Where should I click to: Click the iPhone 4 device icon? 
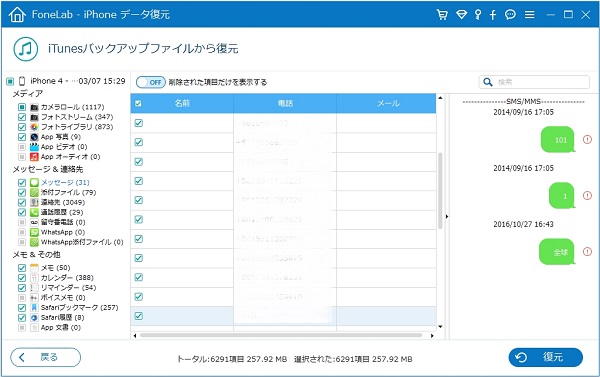tap(22, 81)
